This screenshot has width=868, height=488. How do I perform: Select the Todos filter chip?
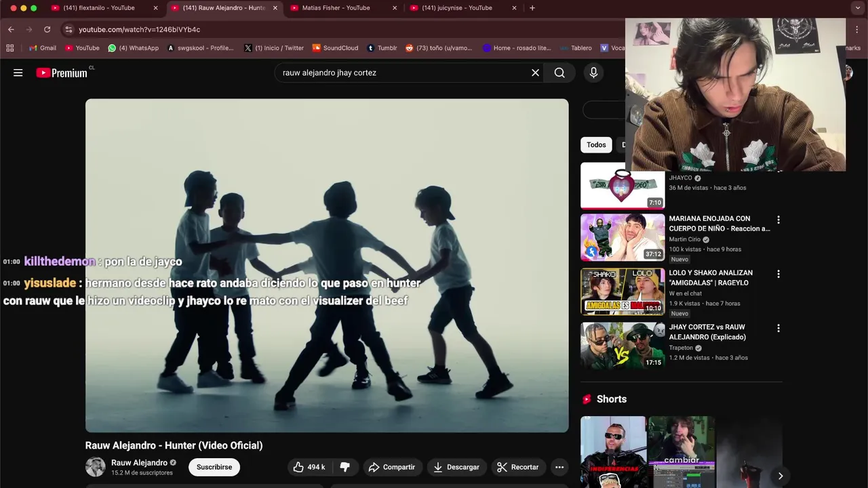596,144
